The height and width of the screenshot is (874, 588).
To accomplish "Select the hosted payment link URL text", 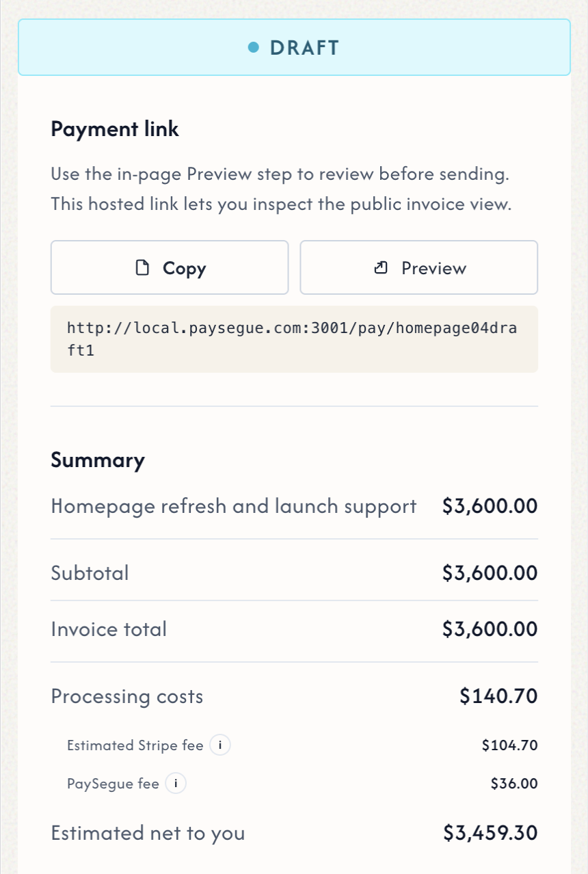I will point(294,339).
